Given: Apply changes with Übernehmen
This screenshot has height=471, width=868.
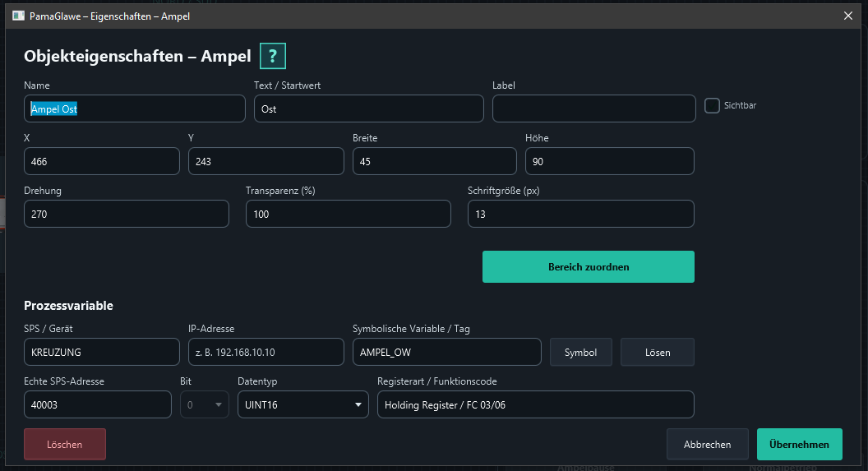Looking at the screenshot, I should 799,444.
